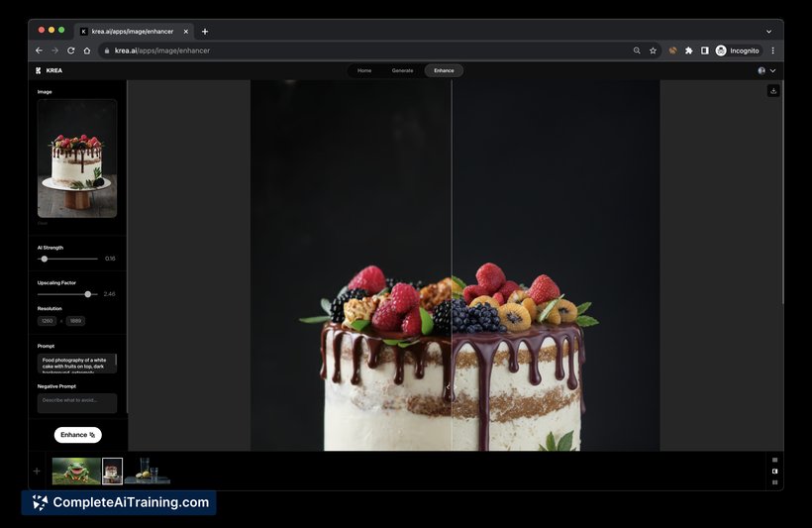Open the user avatar in KREA header
812x528 pixels.
click(761, 70)
